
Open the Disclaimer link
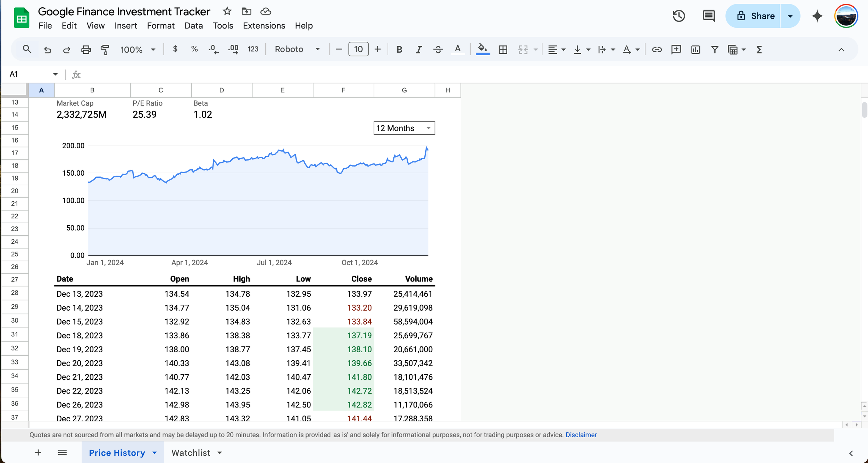pos(581,435)
